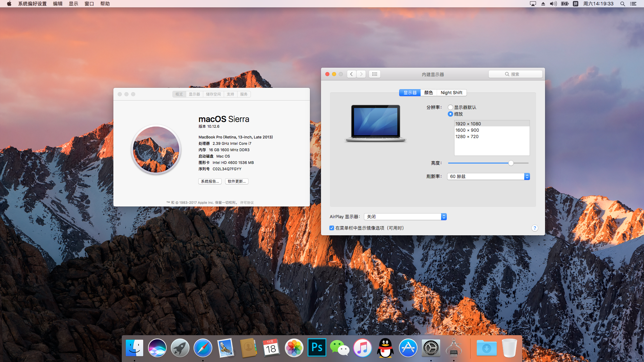Switch to Night Shift tab
644x362 pixels.
[x=451, y=93]
